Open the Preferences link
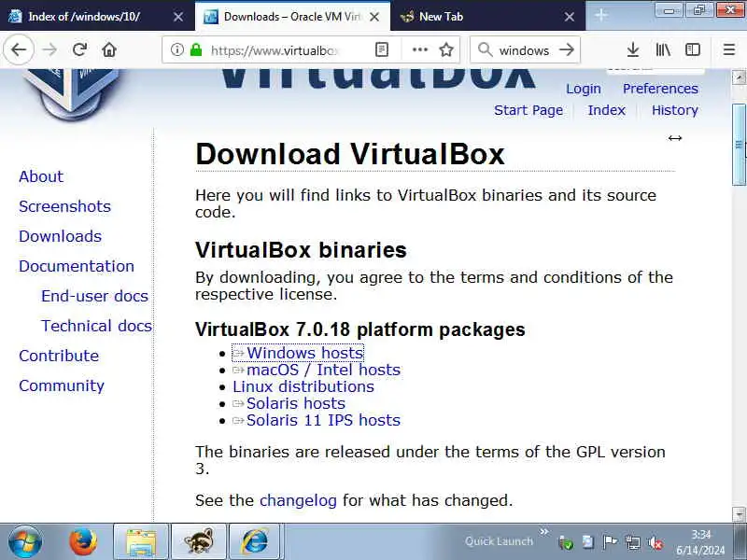The height and width of the screenshot is (560, 747). (660, 89)
